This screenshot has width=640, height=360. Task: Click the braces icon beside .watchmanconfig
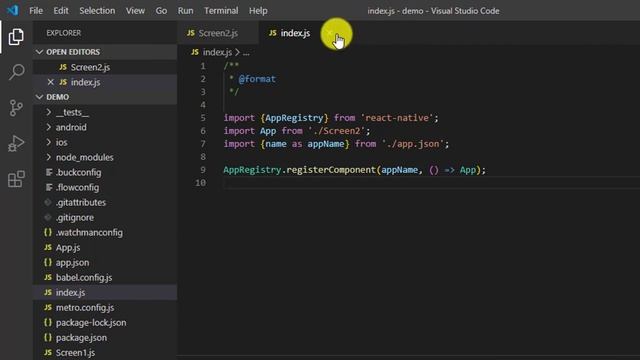tap(48, 232)
